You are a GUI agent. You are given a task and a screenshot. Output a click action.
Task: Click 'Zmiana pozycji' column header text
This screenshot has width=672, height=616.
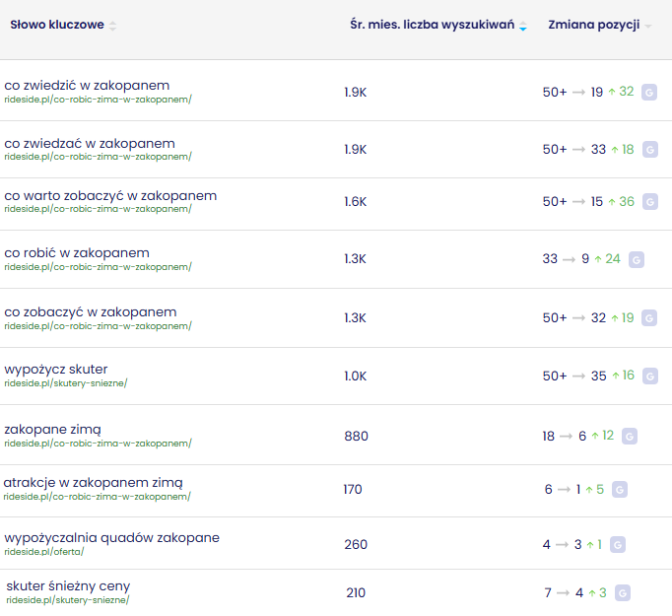593,25
